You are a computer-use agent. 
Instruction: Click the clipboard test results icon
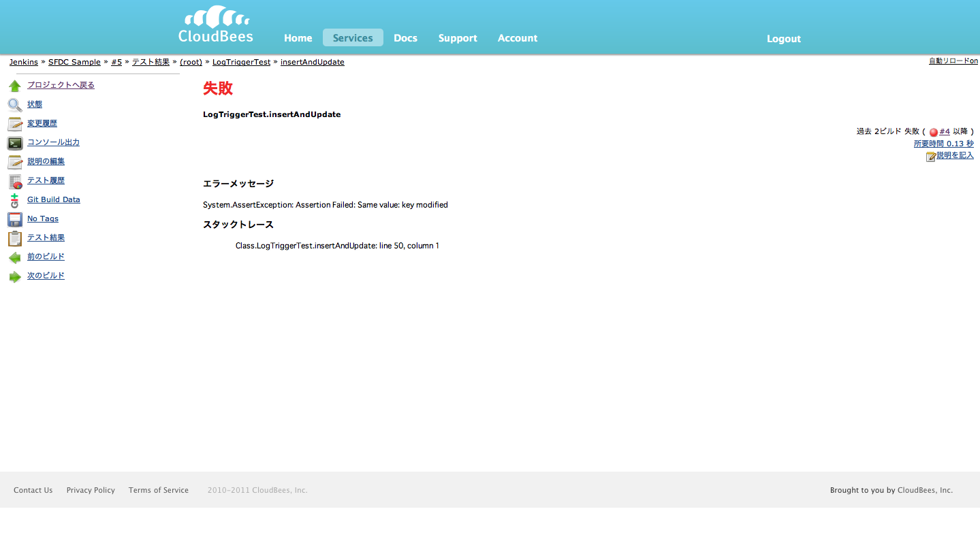(x=15, y=238)
